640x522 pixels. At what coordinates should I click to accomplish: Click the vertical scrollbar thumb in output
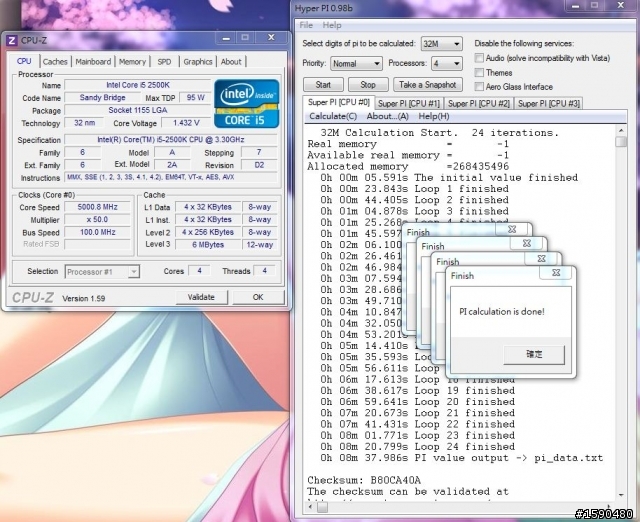621,142
